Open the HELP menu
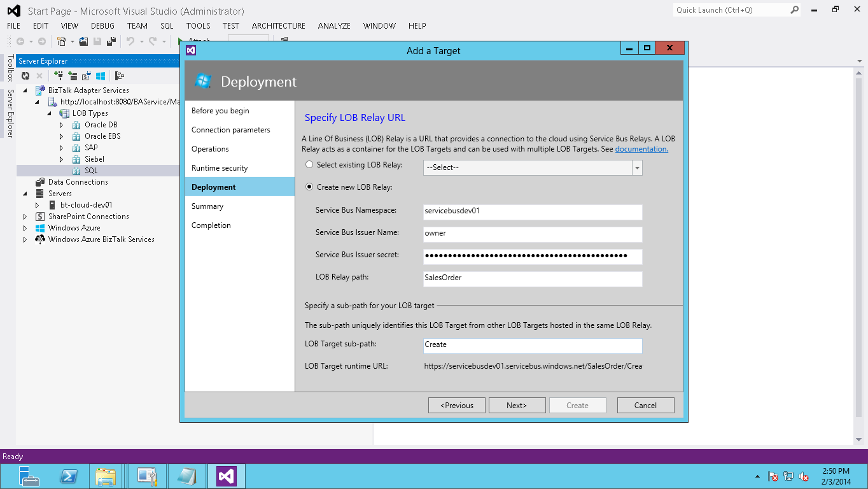Screen dimensions: 868x489 (x=417, y=26)
